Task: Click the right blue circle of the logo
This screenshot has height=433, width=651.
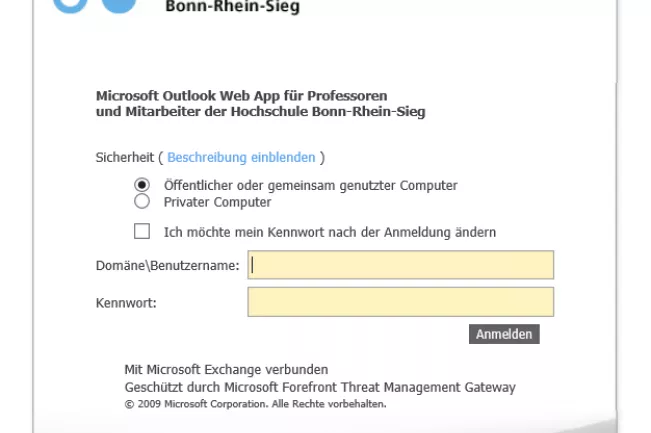Action: 119,5
